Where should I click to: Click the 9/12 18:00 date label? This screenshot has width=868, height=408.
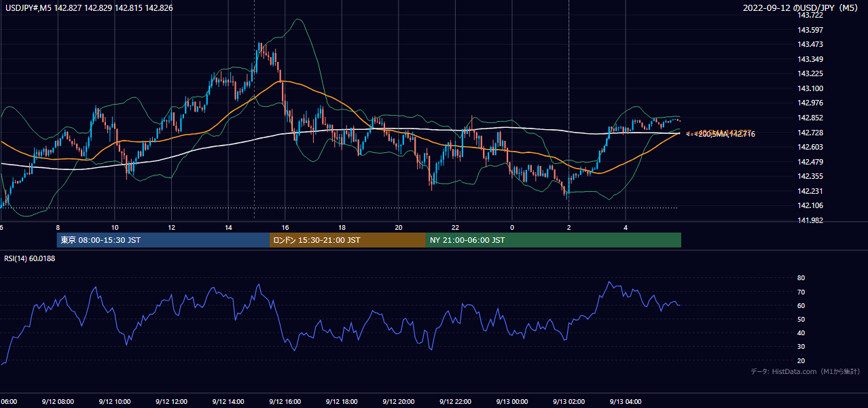[x=342, y=401]
